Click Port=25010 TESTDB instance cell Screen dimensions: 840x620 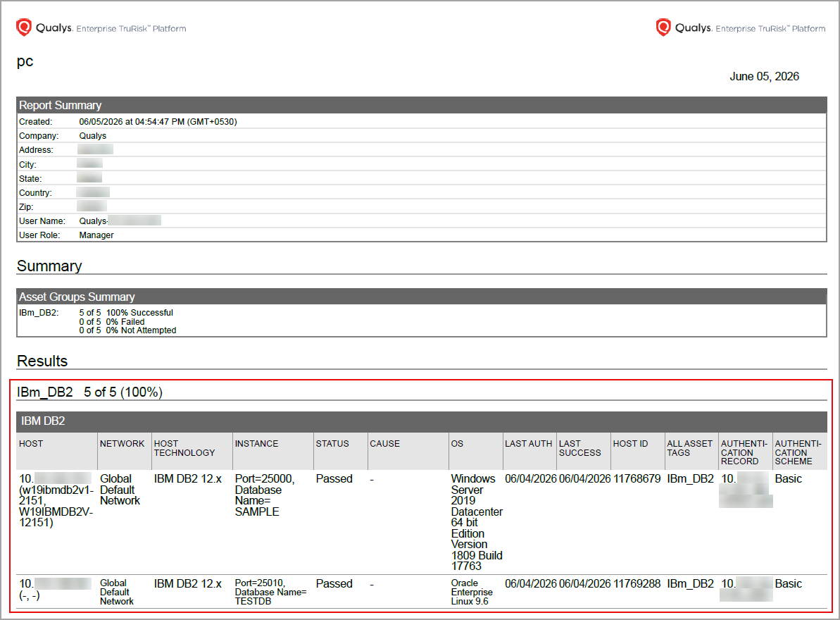coord(270,592)
